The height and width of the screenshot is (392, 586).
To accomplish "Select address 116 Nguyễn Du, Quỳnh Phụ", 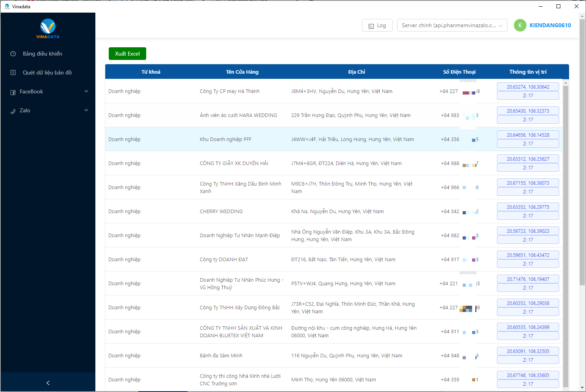I will click(347, 355).
